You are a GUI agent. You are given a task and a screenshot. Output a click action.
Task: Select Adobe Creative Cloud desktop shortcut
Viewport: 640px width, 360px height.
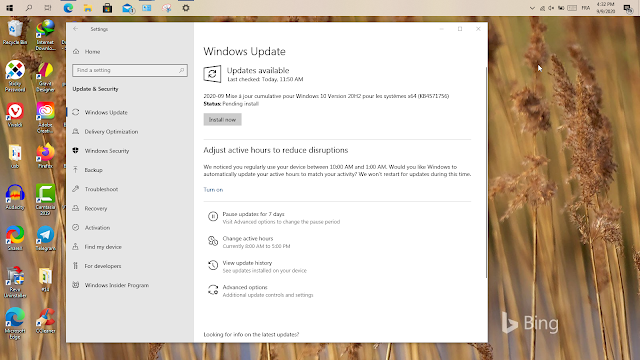pyautogui.click(x=45, y=118)
